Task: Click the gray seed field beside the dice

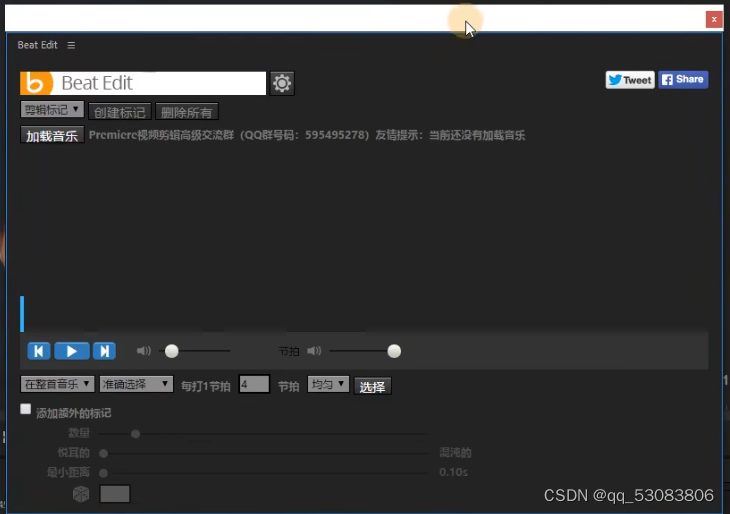Action: pos(115,494)
